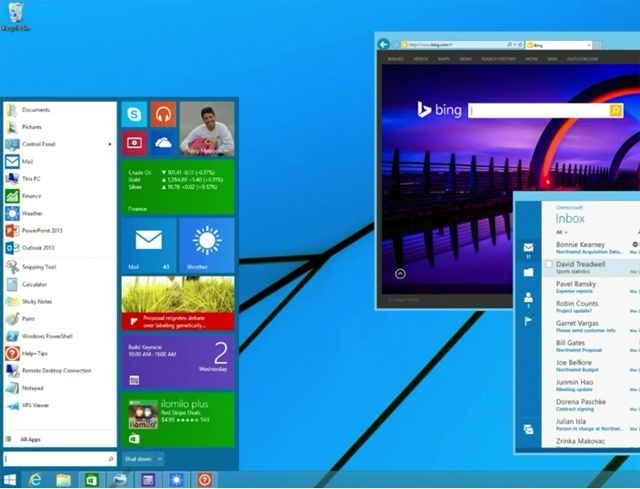Click the Sticky Notes icon
The height and width of the screenshot is (489, 640).
tap(12, 302)
